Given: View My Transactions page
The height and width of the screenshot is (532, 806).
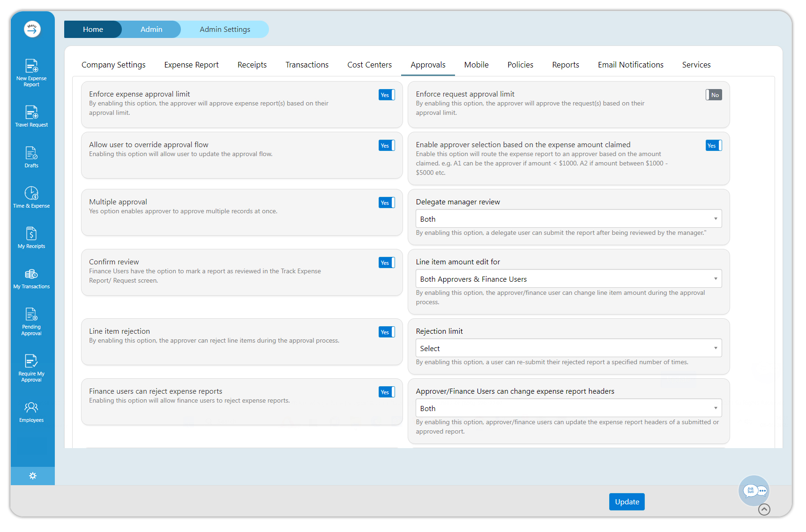Looking at the screenshot, I should (31, 278).
